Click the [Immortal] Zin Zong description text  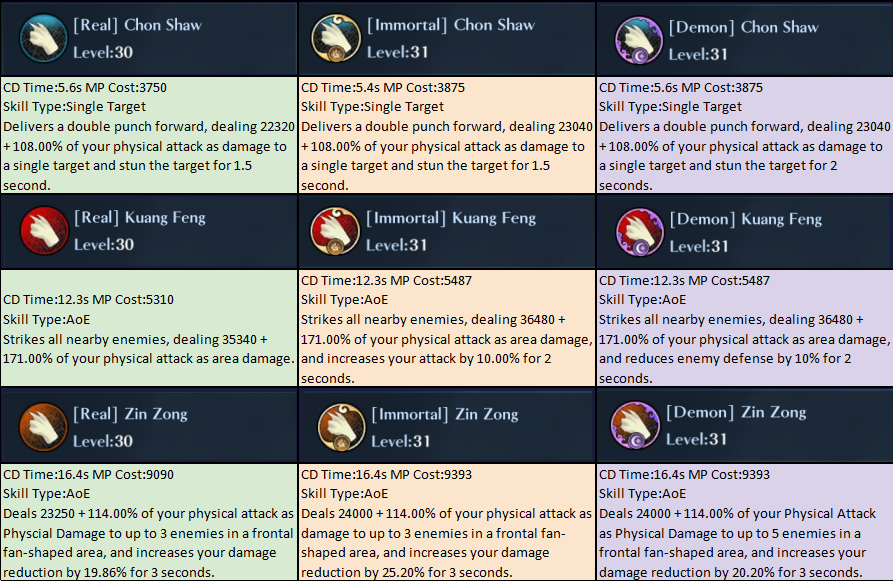click(446, 523)
